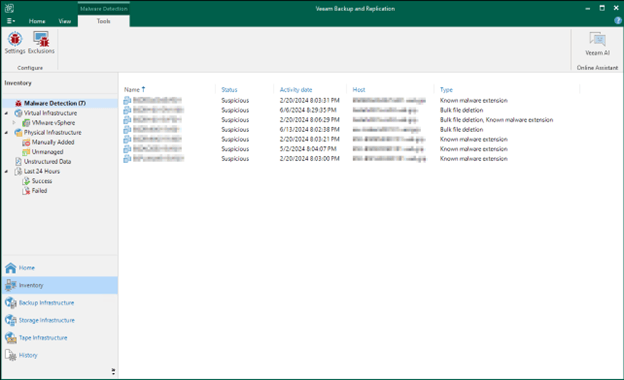Click 'Bulk file deletion, Known malware extension' type
Viewport: 624px width, 380px height.
pyautogui.click(x=496, y=120)
